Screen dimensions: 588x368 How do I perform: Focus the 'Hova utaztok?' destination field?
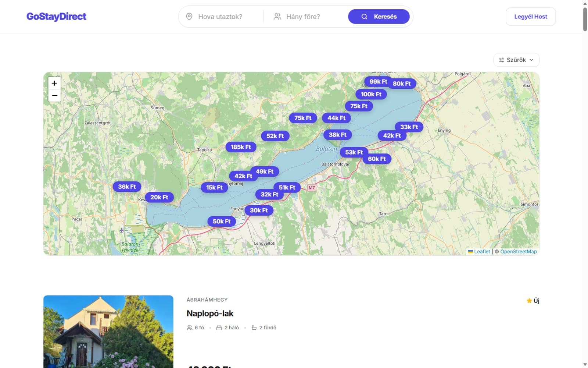coord(220,17)
